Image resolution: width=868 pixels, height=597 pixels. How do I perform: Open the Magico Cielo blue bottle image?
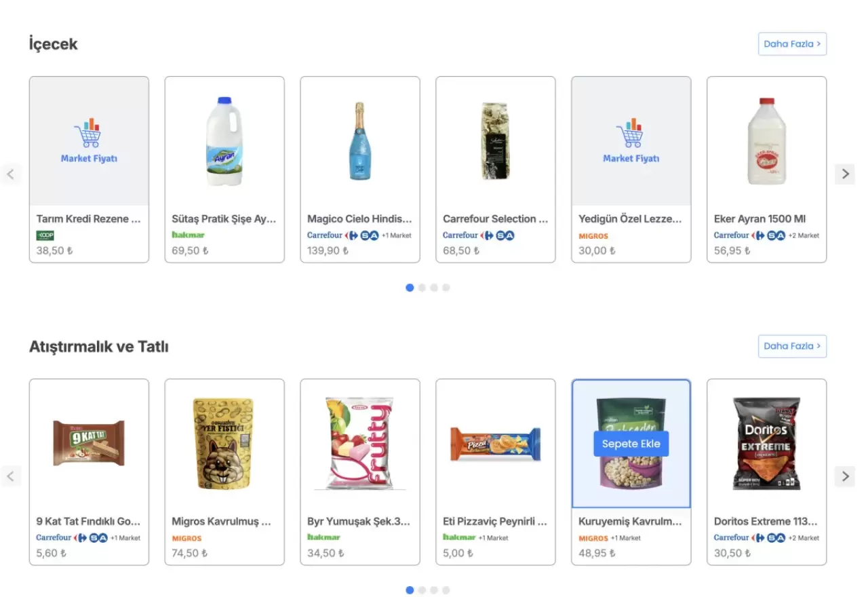pos(360,141)
